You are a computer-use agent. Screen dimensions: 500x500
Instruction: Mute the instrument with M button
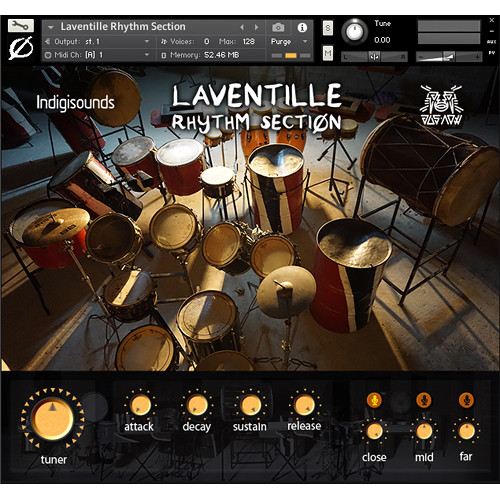(x=328, y=53)
